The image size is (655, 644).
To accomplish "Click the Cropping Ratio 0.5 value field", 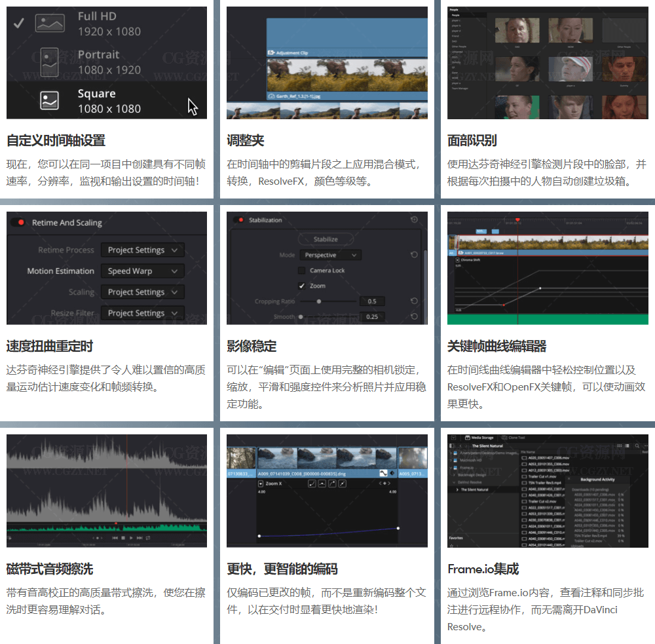I will [x=371, y=301].
